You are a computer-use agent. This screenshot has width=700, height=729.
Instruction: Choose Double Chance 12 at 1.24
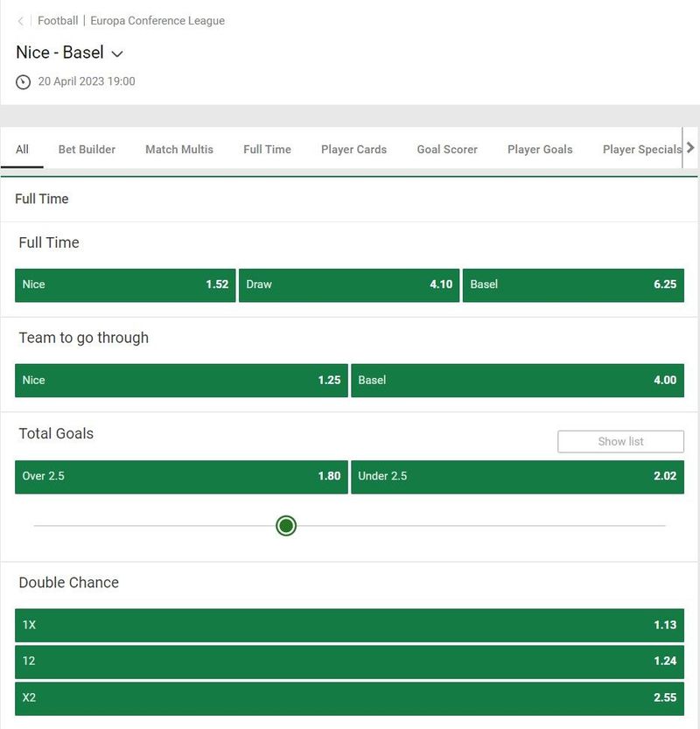point(349,662)
